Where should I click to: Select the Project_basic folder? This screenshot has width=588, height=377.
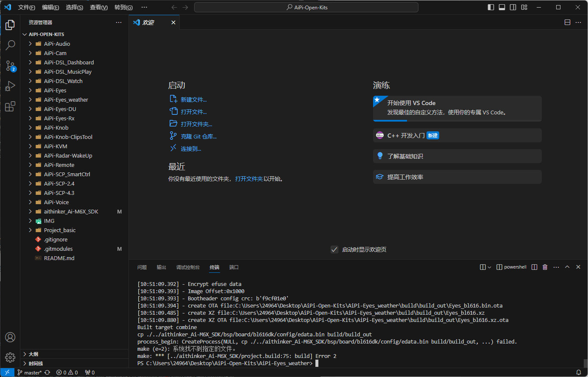coord(74,230)
